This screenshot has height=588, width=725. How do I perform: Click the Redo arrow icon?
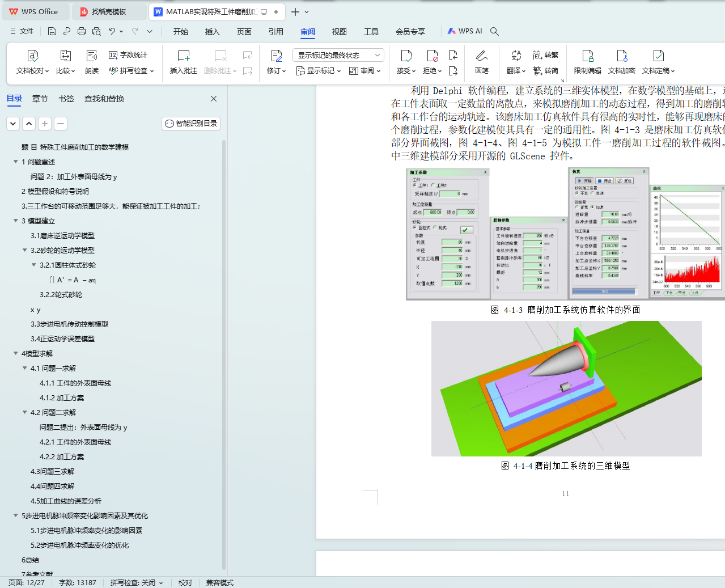tap(135, 31)
